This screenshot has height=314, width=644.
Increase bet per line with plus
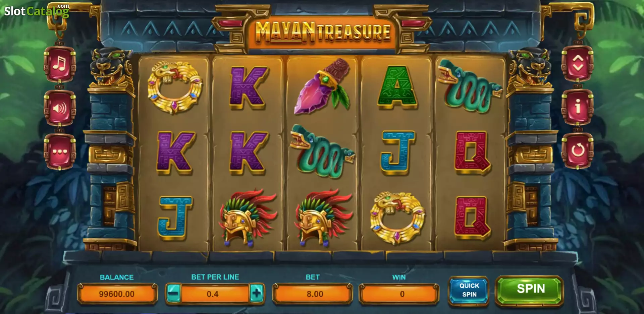coord(257,294)
